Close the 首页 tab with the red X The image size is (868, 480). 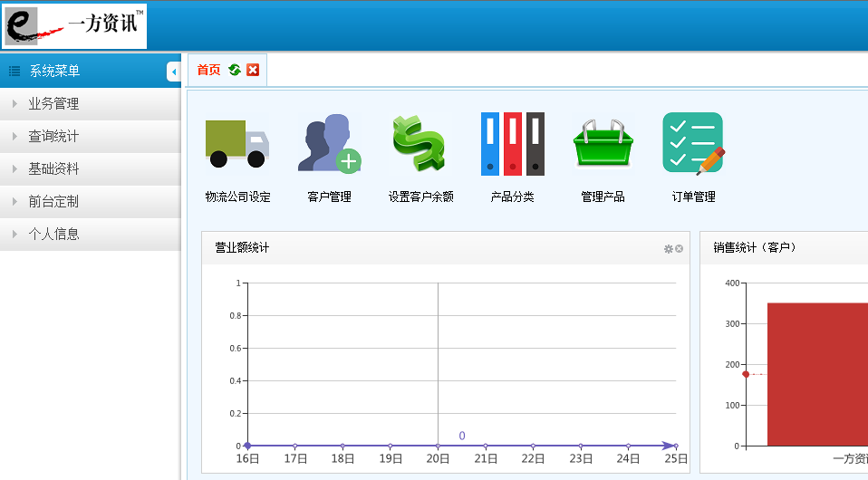click(253, 70)
